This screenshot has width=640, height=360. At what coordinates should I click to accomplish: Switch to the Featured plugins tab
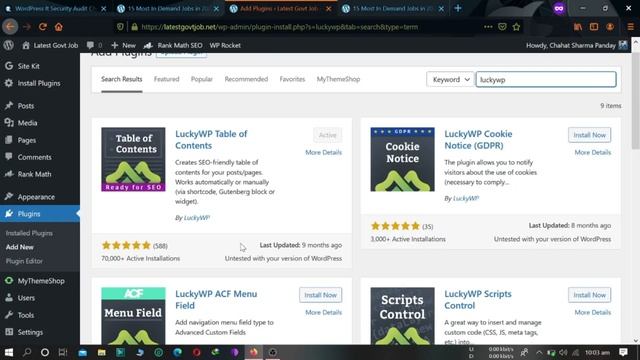(x=167, y=79)
